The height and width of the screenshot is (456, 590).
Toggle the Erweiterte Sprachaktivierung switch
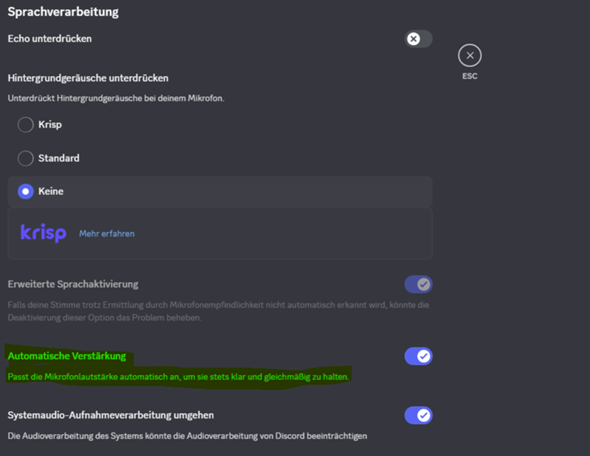pos(418,284)
